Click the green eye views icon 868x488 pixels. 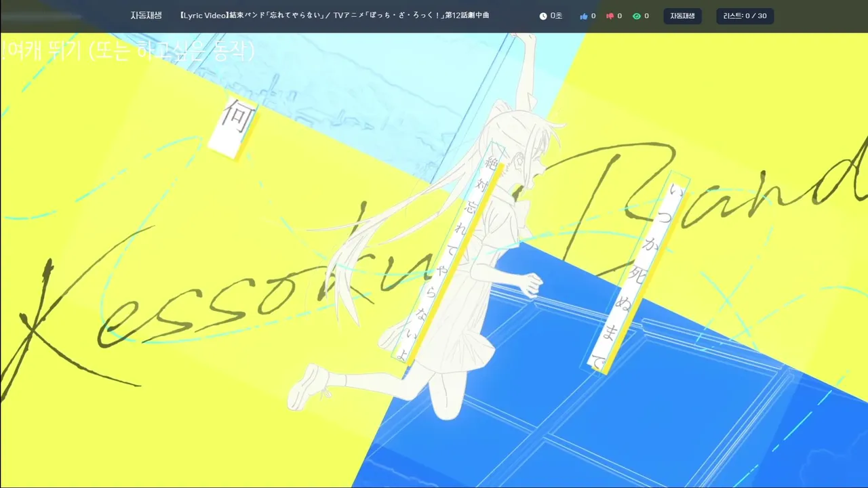point(637,16)
